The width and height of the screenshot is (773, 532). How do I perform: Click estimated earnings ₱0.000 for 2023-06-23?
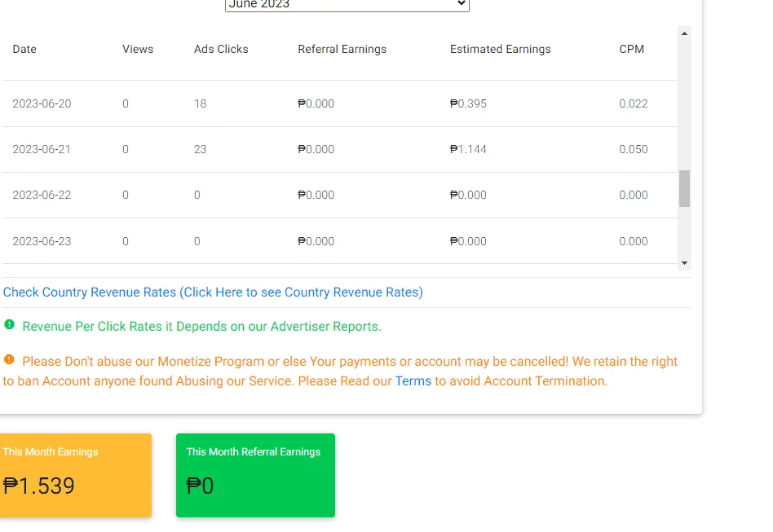tap(468, 241)
